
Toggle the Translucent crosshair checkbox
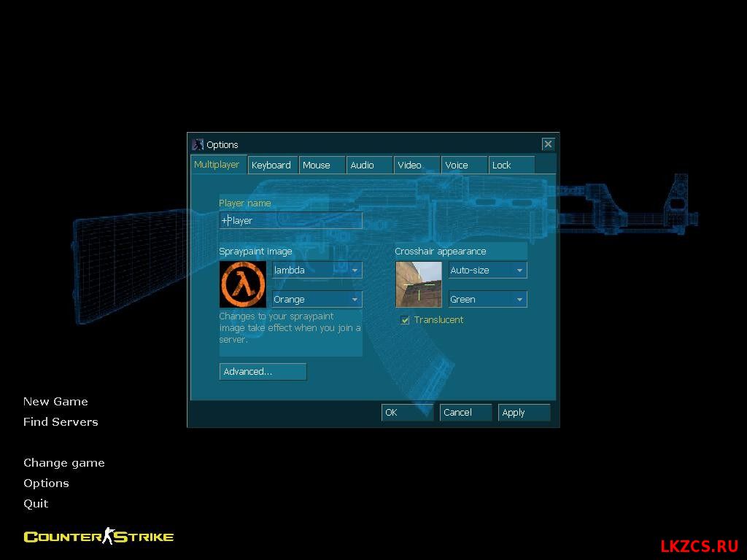405,320
